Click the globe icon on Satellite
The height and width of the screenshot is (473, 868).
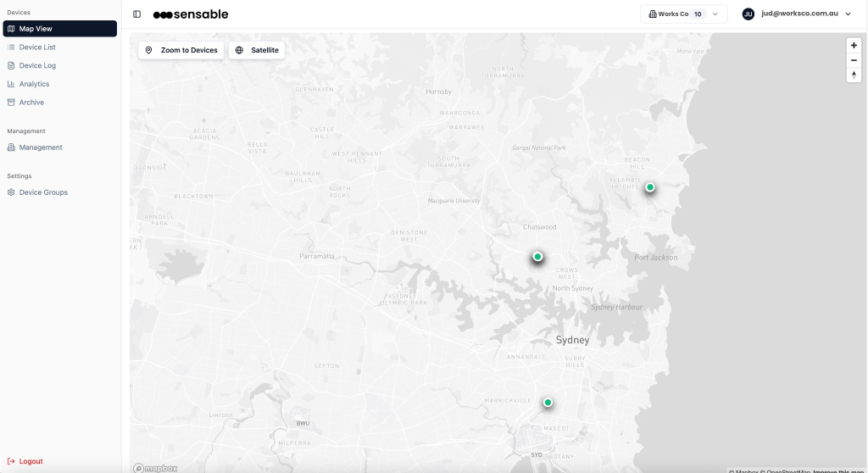tap(239, 50)
